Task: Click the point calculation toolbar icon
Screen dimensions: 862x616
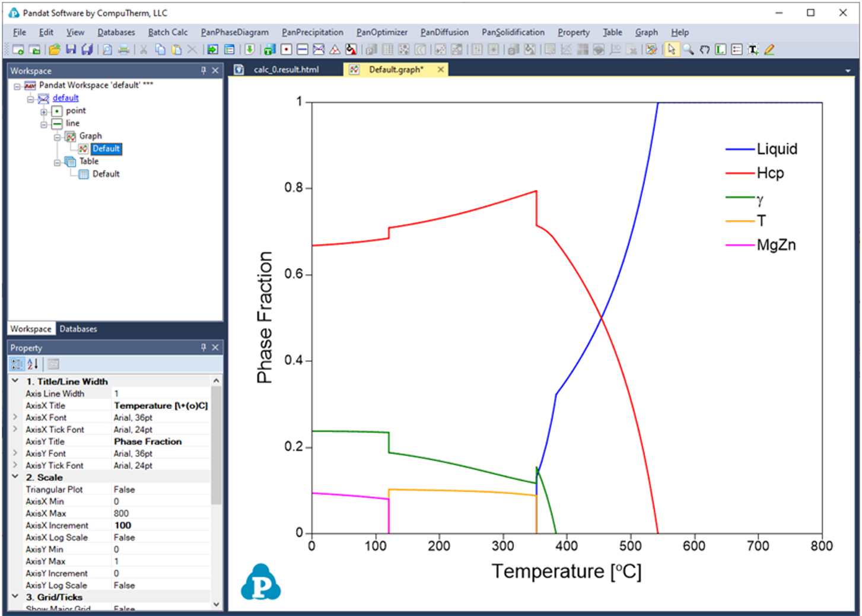Action: (x=287, y=50)
